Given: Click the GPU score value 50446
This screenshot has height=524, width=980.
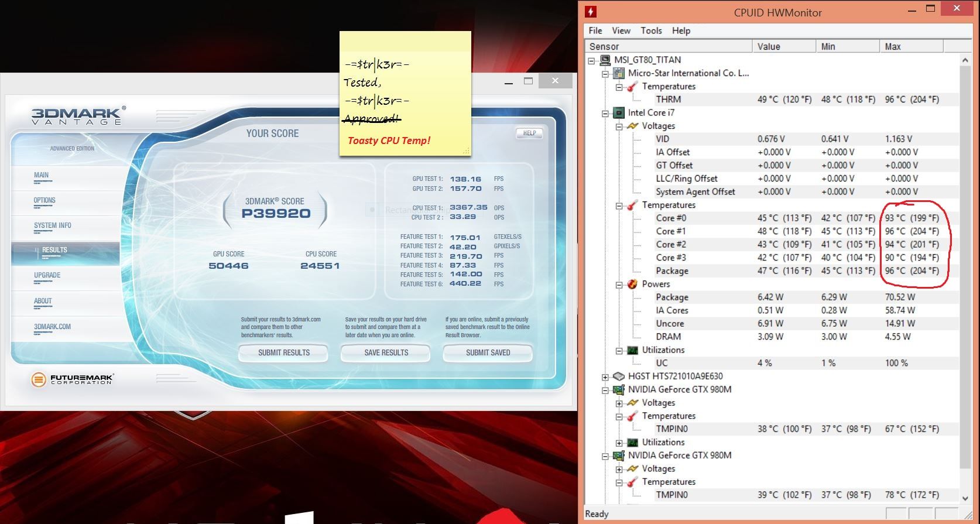Looking at the screenshot, I should click(228, 266).
